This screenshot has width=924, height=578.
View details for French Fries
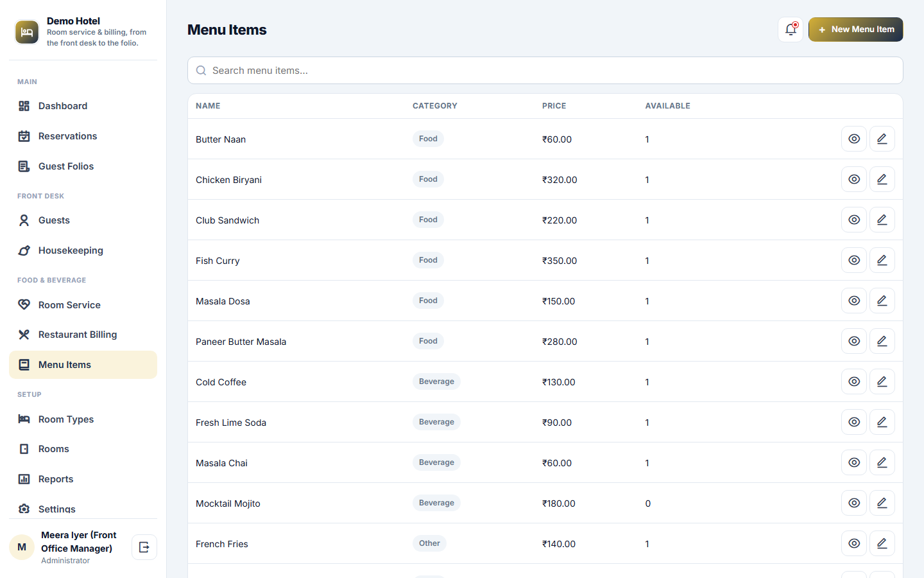[854, 543]
